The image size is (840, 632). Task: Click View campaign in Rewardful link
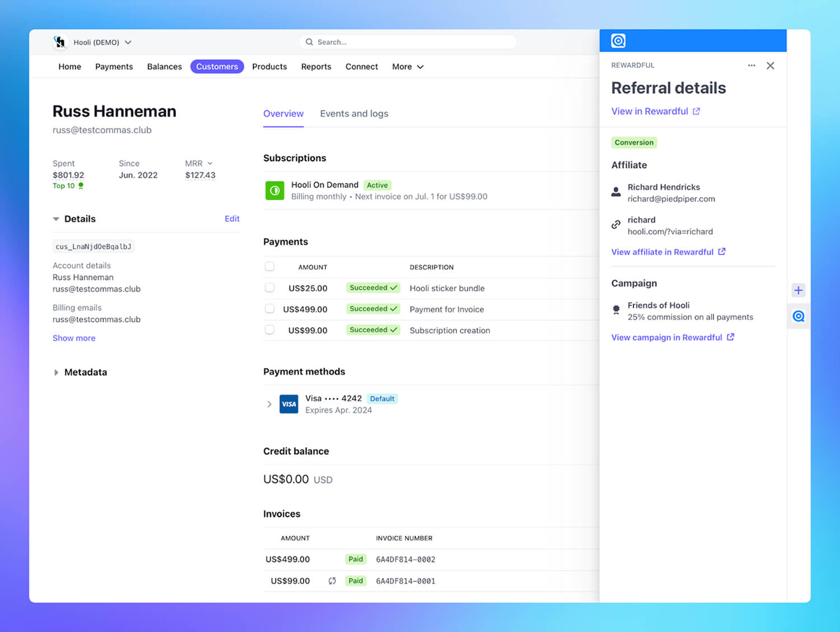(667, 337)
